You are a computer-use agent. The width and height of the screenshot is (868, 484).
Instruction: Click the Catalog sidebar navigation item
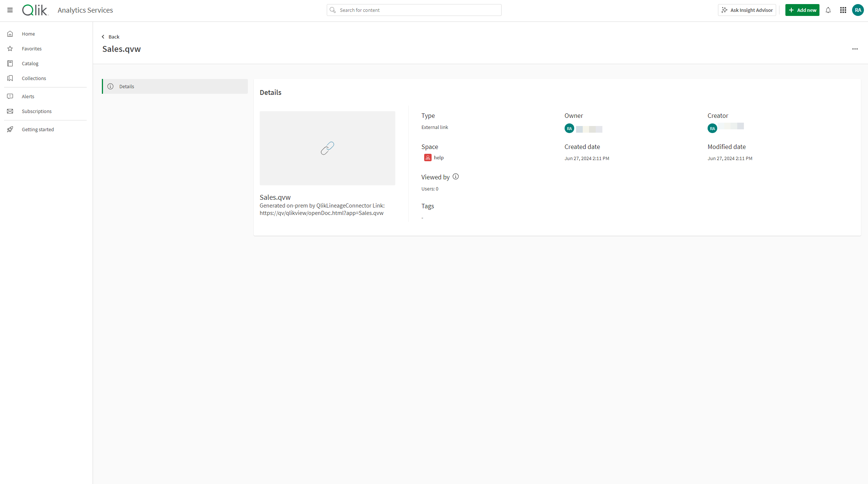pyautogui.click(x=30, y=63)
